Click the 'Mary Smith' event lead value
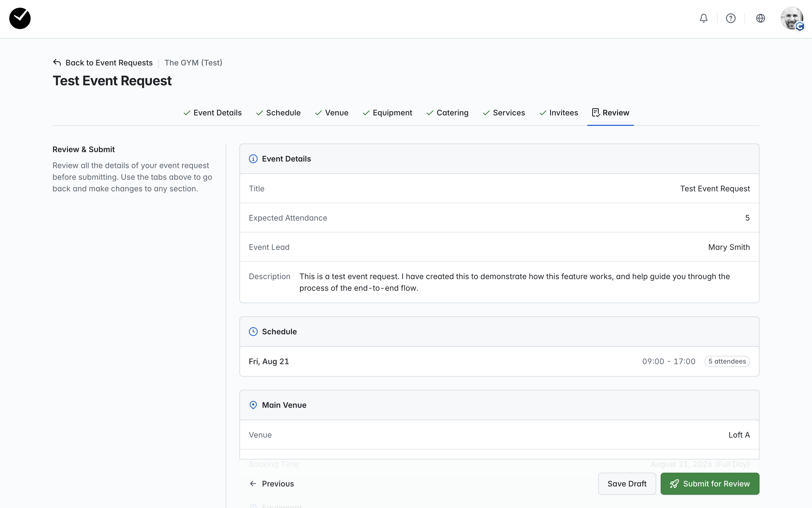The width and height of the screenshot is (812, 508). 729,247
